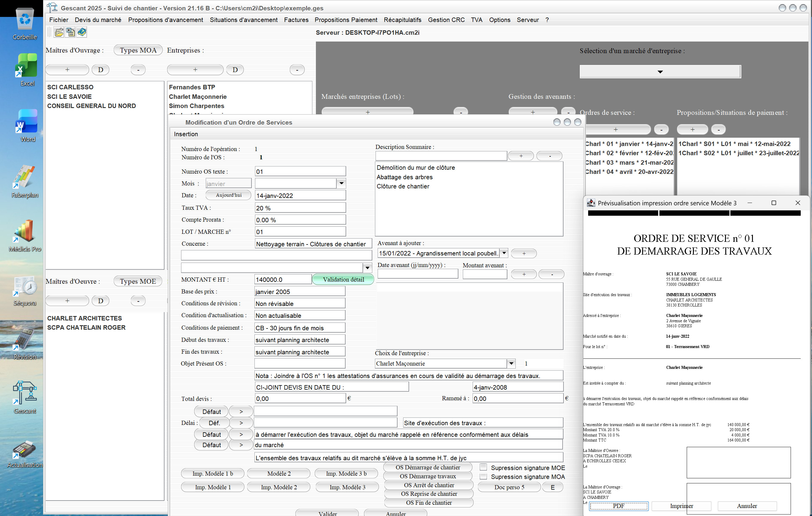Select SCPA CHATELAIN ROGER in Maîtres d'Oeuvre
Screen dimensions: 812x516
(86, 327)
